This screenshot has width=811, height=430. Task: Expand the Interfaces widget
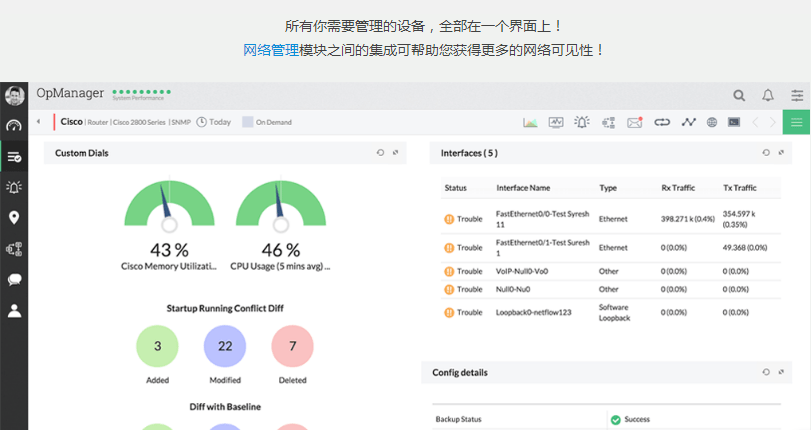point(781,153)
